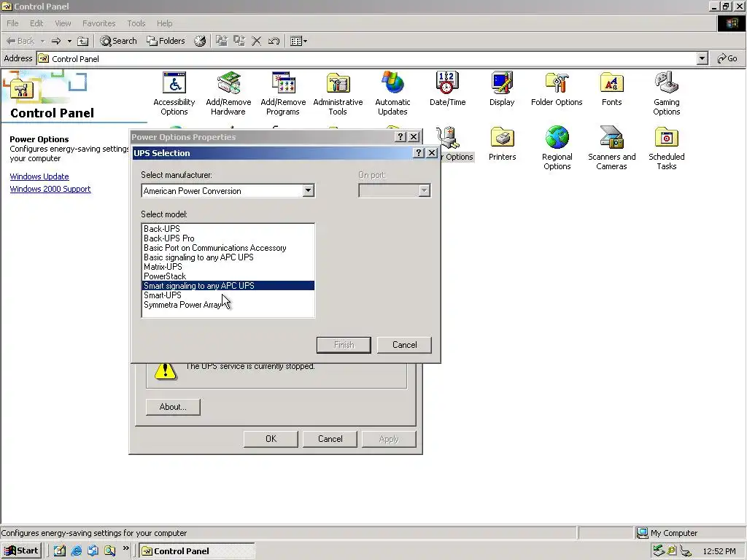Viewport: 747px width, 560px height.
Task: Click Control Panel taskbar button
Action: pyautogui.click(x=197, y=551)
